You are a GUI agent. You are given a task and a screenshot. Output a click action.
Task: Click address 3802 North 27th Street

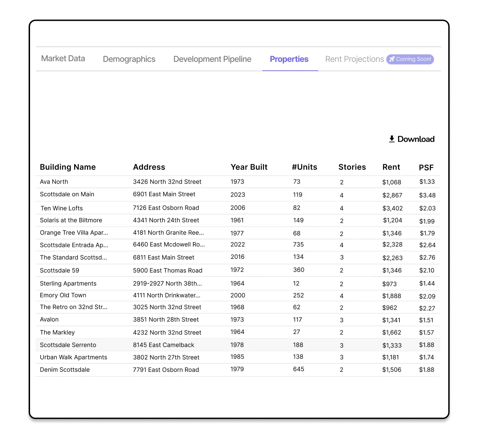point(166,357)
